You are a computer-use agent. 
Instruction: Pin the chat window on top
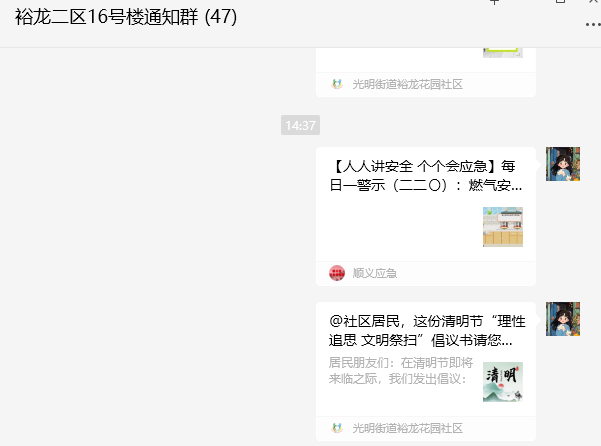(x=494, y=2)
